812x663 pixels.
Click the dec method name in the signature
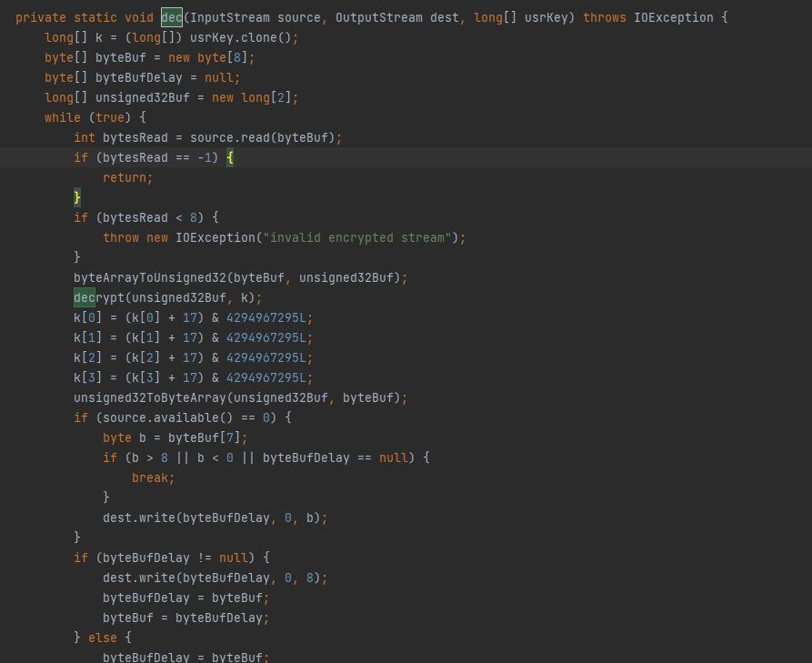click(172, 17)
